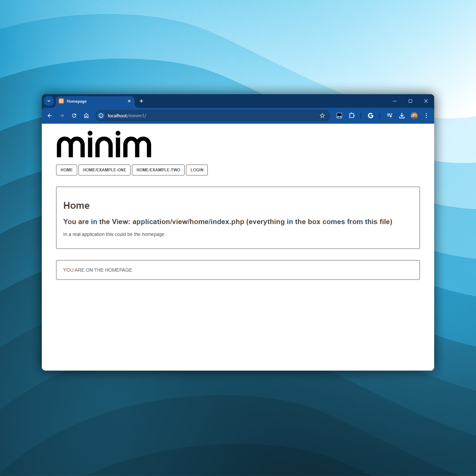Open the media controls icon
This screenshot has height=476, width=476.
click(390, 116)
